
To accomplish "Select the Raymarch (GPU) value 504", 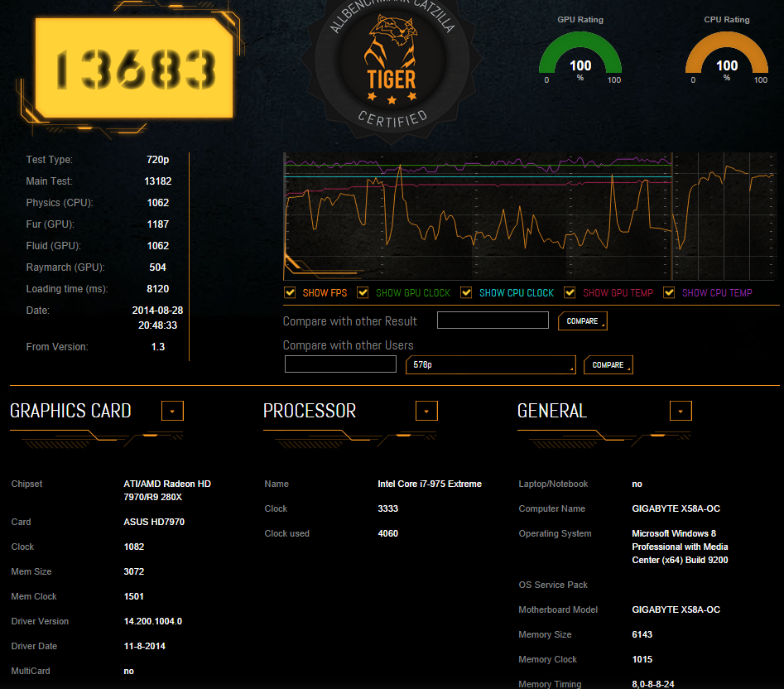I will click(x=157, y=267).
